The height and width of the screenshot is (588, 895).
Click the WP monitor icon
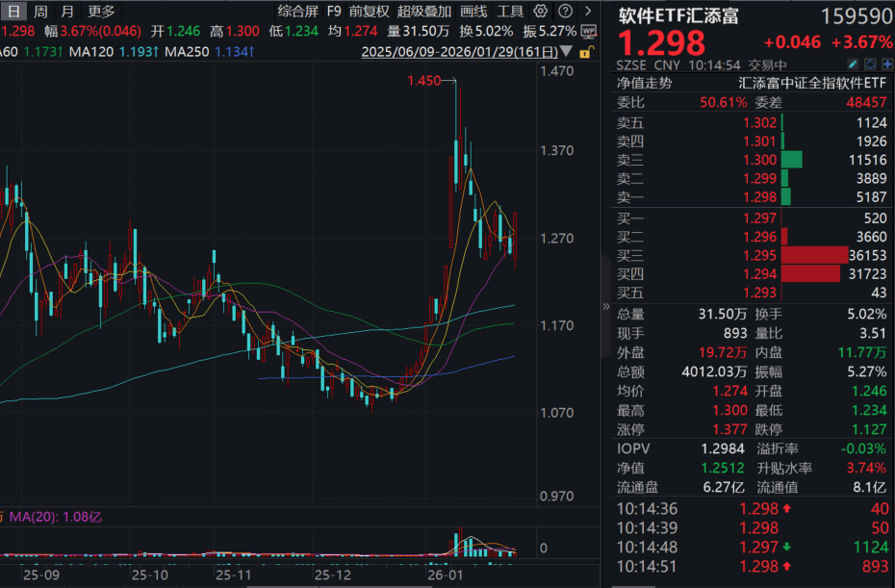point(588,32)
